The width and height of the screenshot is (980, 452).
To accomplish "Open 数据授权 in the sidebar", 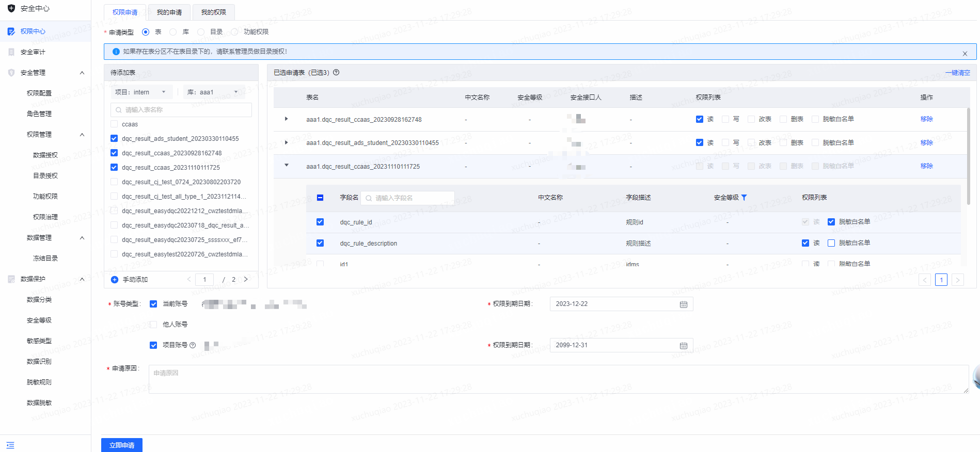I will (45, 155).
